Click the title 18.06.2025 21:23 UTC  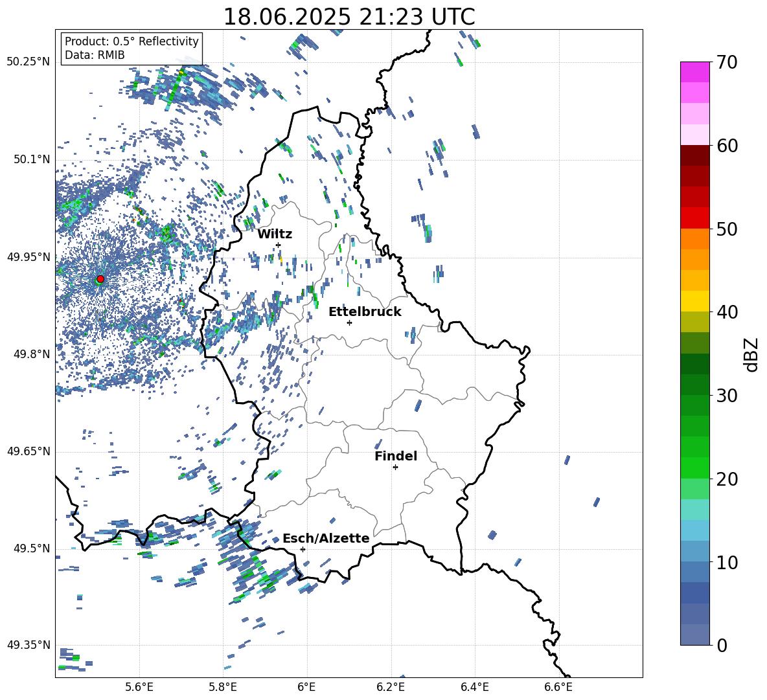349,17
